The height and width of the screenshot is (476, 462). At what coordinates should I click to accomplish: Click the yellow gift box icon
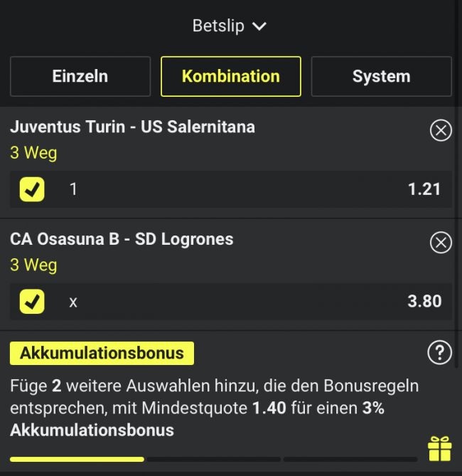[x=439, y=449]
